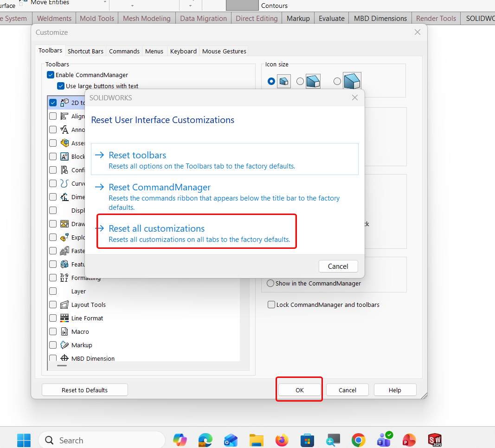
Task: Select the small icon size cube
Action: click(283, 81)
